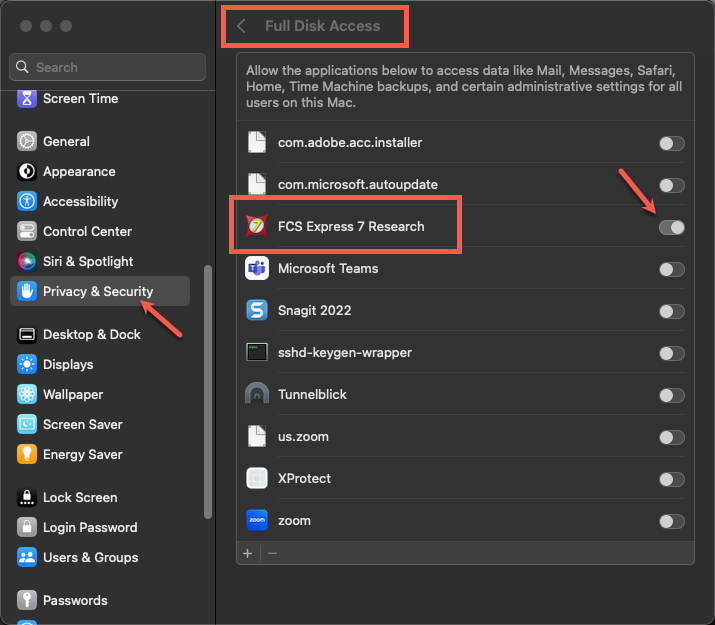Click the Accessibility icon in sidebar
This screenshot has width=715, height=625.
tap(27, 201)
